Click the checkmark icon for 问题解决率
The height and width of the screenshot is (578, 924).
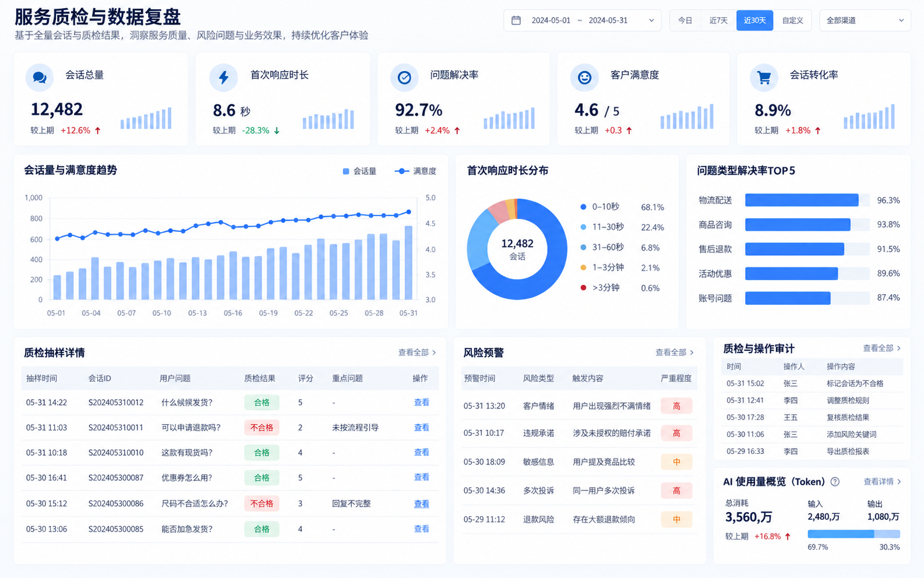point(404,77)
